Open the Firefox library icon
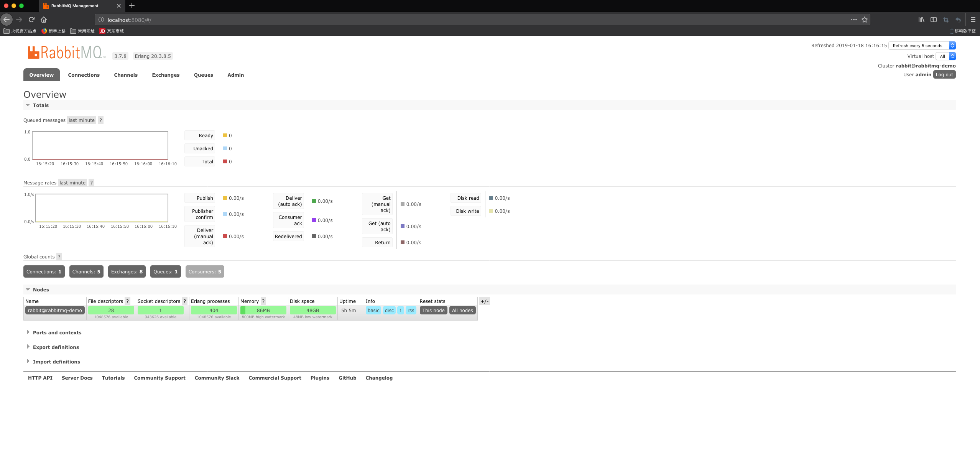Screen dimensions: 980x449 (x=921, y=20)
